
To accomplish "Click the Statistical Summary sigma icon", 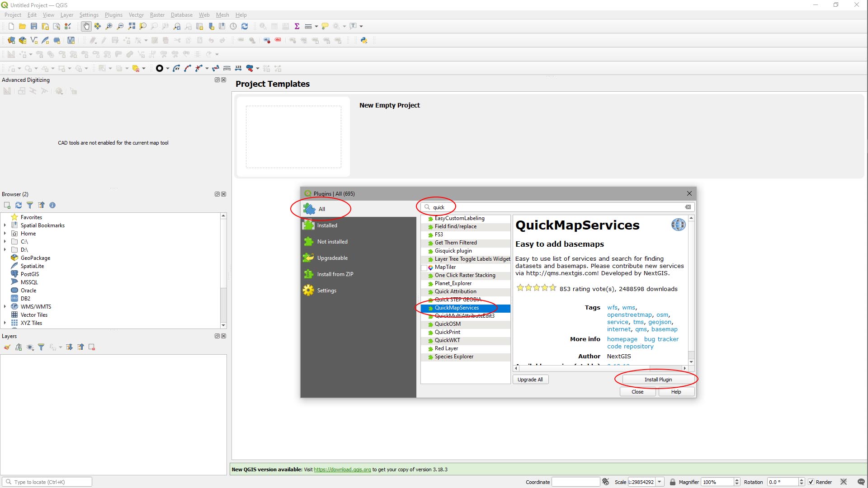I will pos(297,26).
